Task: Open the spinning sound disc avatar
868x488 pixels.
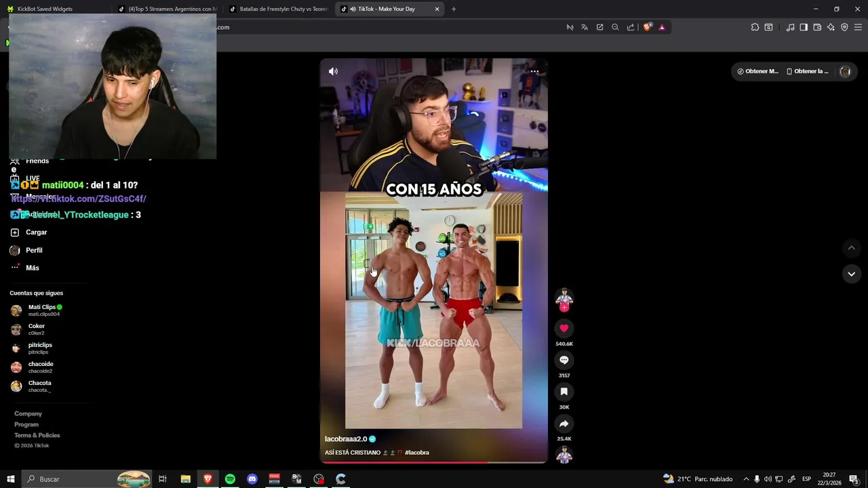Action: pyautogui.click(x=564, y=455)
